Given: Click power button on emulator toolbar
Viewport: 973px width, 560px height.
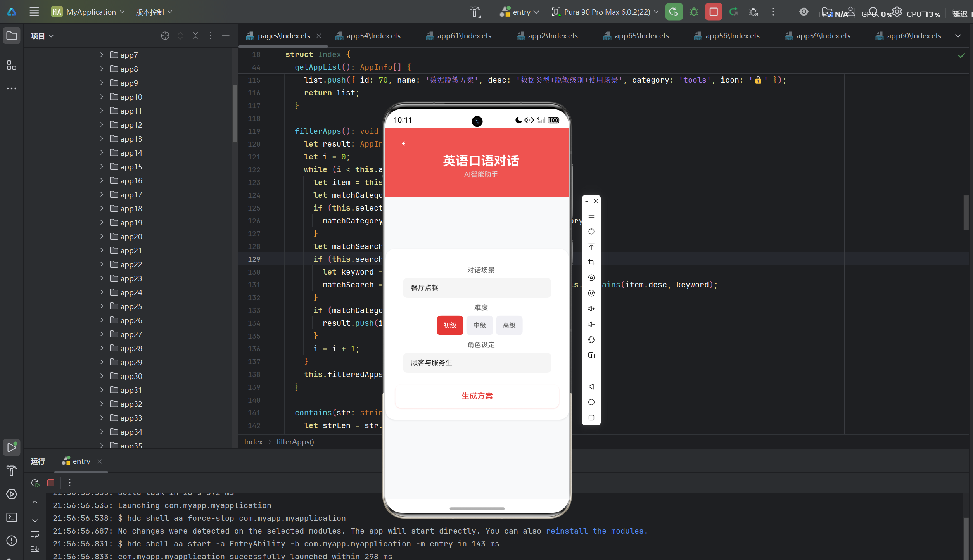Looking at the screenshot, I should (x=591, y=232).
